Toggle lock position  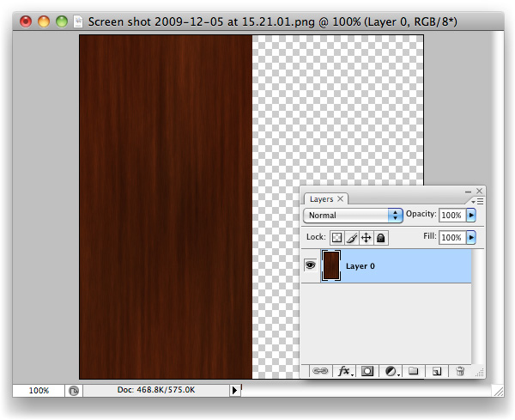tap(365, 237)
